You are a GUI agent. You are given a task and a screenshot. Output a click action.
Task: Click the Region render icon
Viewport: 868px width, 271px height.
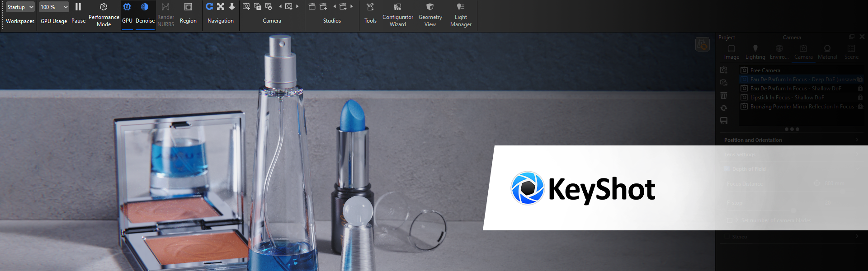tap(188, 13)
